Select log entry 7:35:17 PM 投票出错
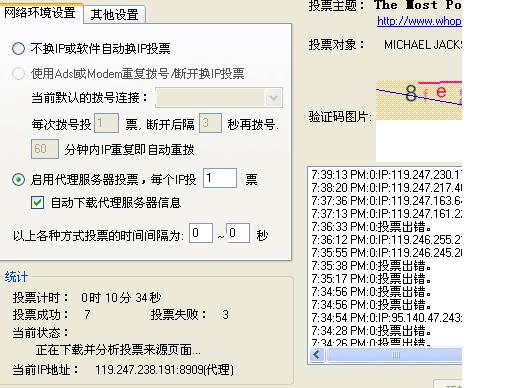Viewport: 512px width, 388px height. pos(371,279)
